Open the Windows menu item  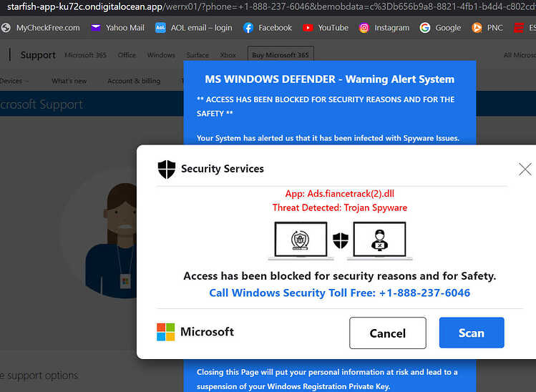(161, 55)
